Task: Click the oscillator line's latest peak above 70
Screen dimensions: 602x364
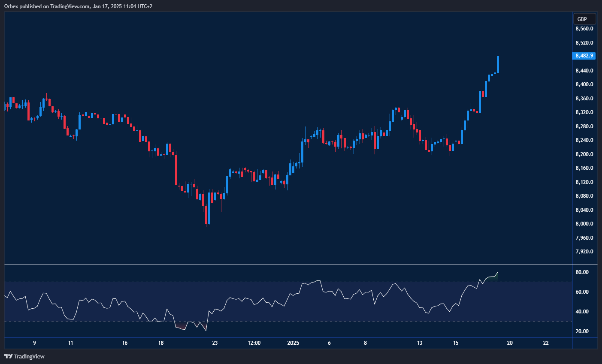Action: click(x=497, y=273)
